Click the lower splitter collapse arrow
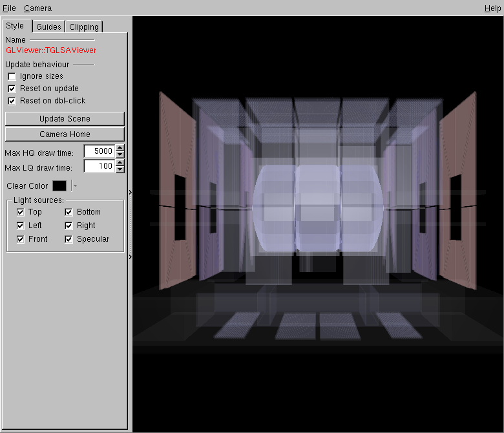504x433 pixels. tap(130, 257)
